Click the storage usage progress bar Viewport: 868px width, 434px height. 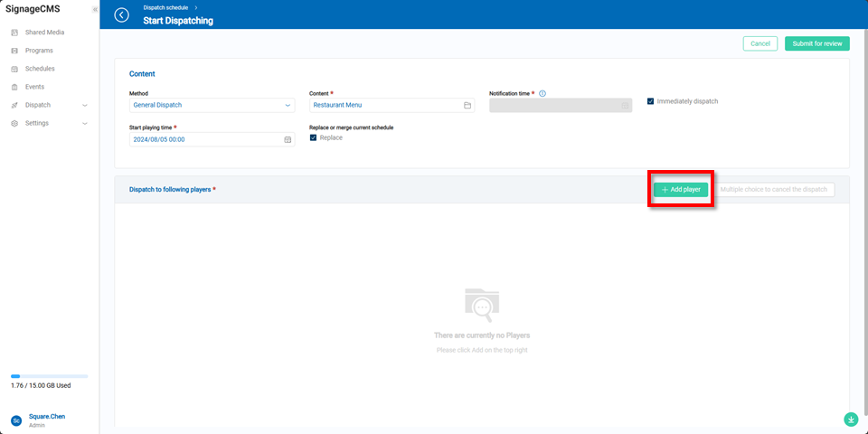click(x=50, y=376)
